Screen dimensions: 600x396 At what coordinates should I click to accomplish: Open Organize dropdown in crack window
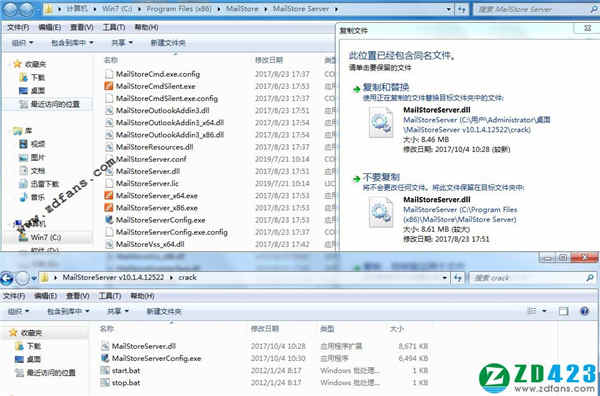(x=19, y=311)
